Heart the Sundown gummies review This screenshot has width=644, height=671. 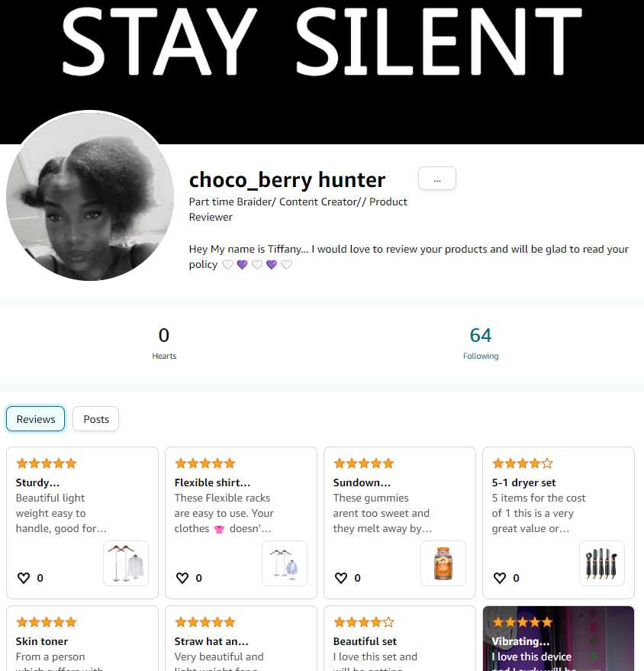(341, 578)
